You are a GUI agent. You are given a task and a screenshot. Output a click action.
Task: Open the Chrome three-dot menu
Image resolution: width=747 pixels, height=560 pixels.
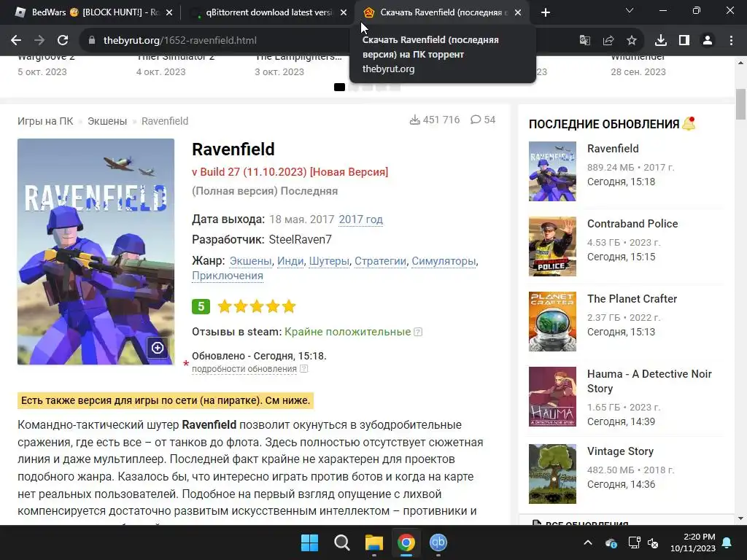[731, 41]
